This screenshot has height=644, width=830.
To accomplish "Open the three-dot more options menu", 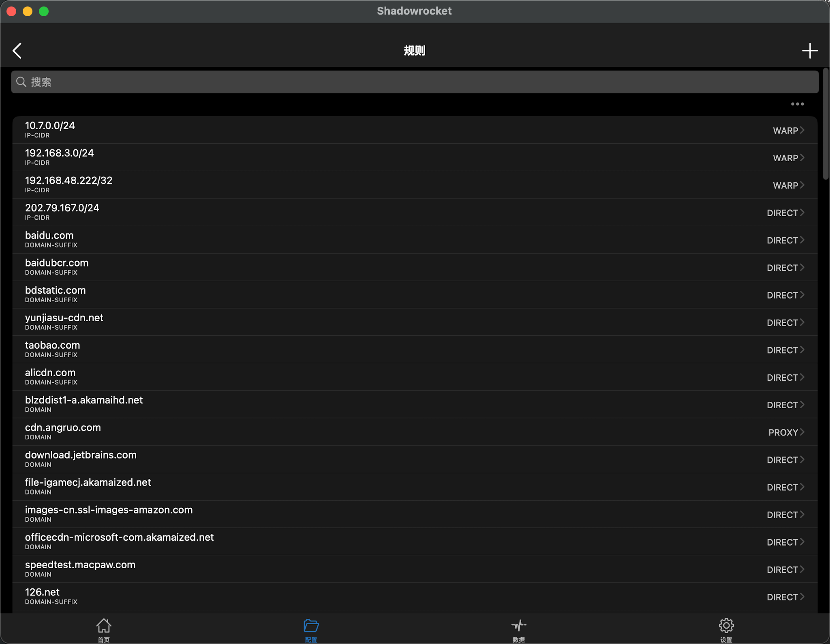I will click(797, 104).
